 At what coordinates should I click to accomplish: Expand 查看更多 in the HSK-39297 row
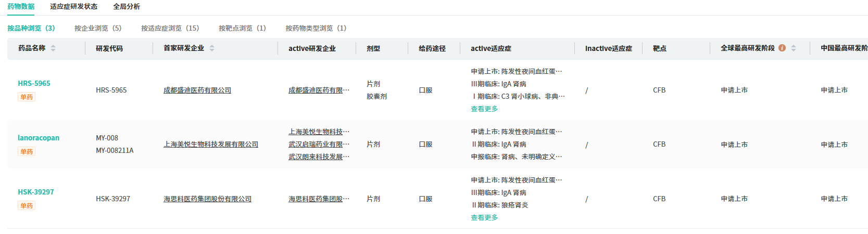(x=484, y=218)
